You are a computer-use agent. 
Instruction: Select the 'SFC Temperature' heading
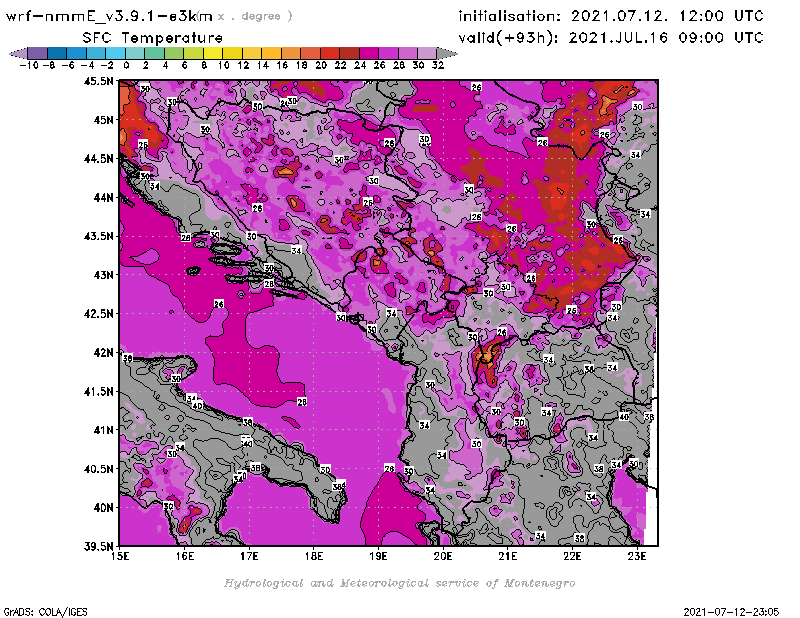(x=153, y=38)
